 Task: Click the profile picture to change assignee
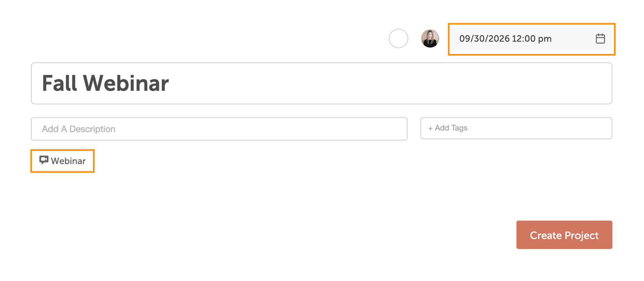pos(430,39)
